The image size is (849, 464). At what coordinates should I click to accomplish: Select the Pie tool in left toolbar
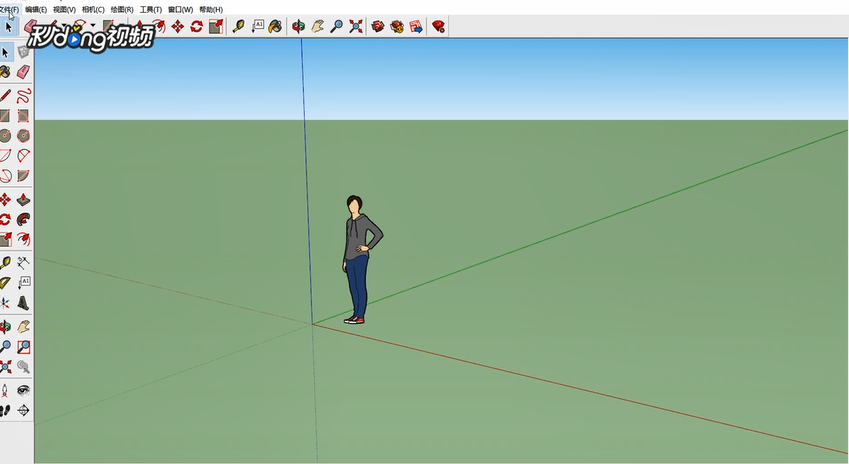(23, 176)
